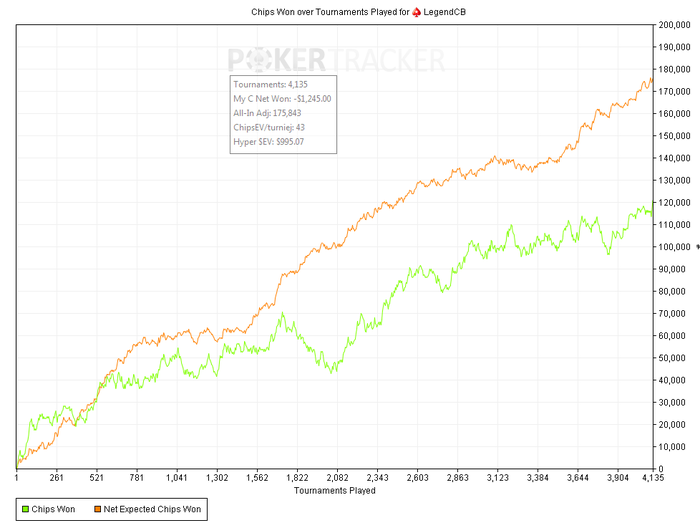The image size is (700, 523).
Task: Click the 90,000 y-axis label
Action: coord(672,269)
